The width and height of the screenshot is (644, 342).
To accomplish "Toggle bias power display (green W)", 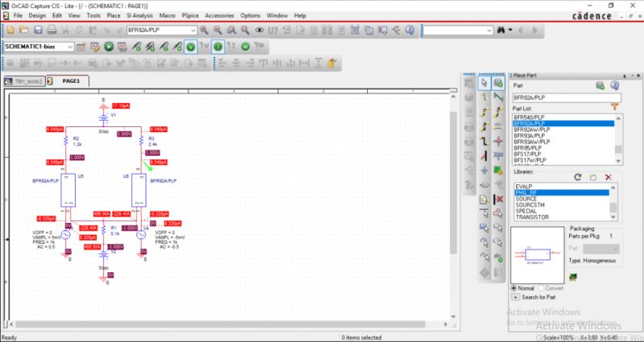I will pos(246,47).
